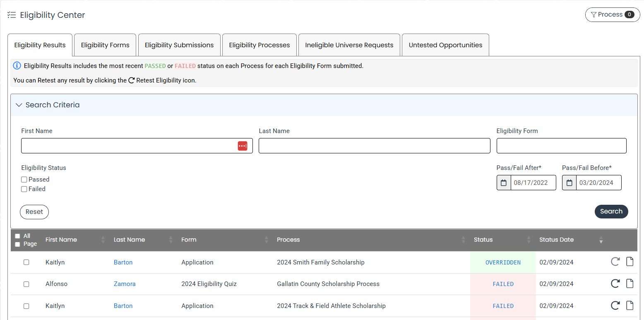Click "2024 Track & Field Athlete Scholarship" cell
Screen dimensions: 644x320
point(331,306)
